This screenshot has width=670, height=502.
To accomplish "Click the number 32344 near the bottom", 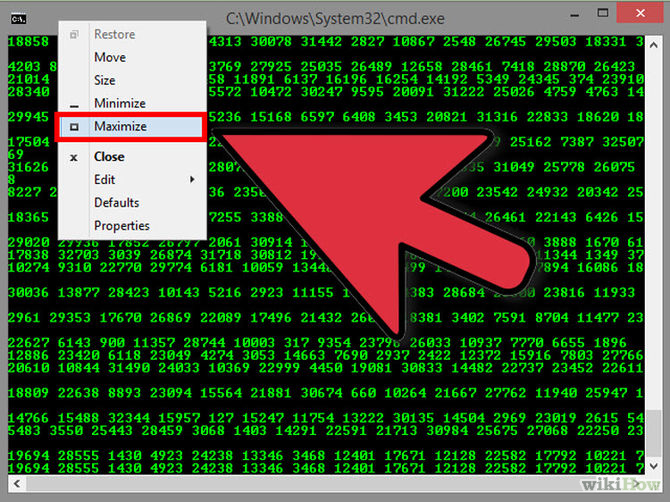I will 129,418.
